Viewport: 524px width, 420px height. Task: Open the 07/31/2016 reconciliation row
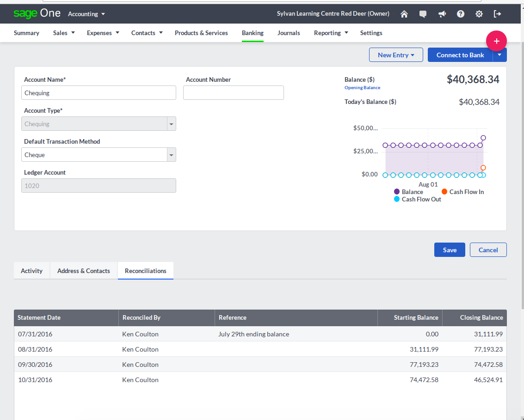tap(260, 334)
